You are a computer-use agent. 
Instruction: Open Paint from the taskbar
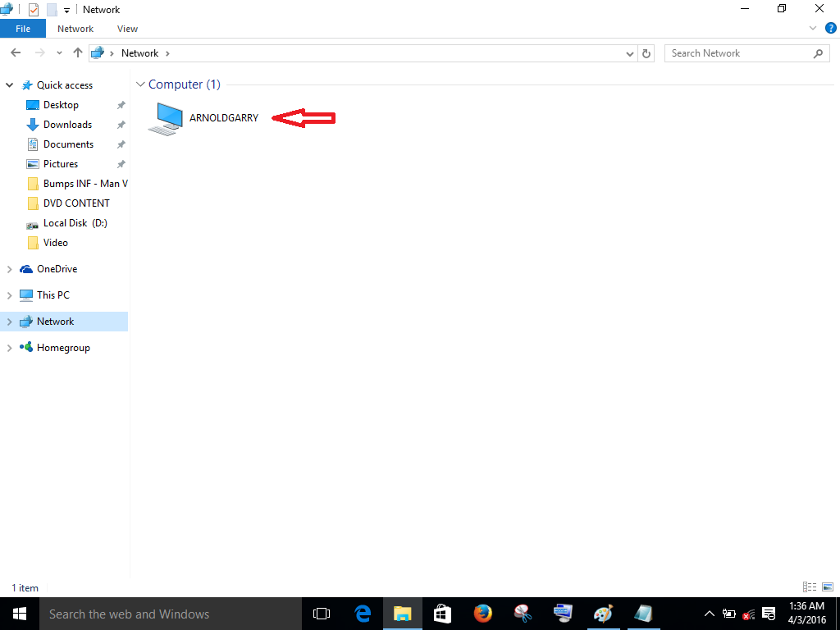pos(603,614)
